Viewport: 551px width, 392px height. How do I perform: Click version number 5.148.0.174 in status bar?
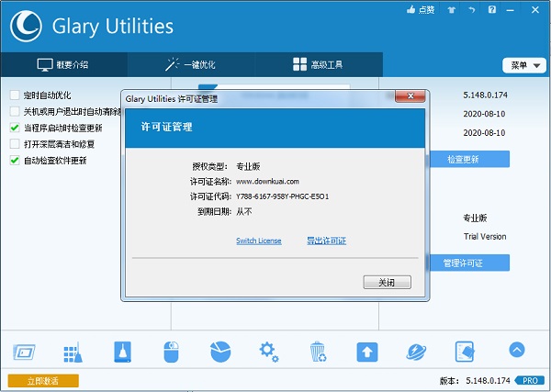click(x=488, y=381)
